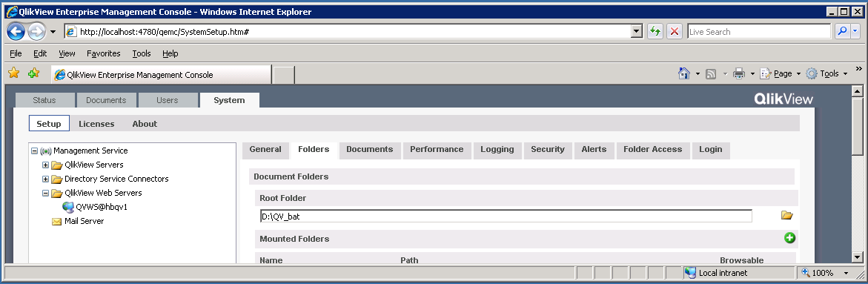
Task: Click the red Stop loading icon
Action: [675, 32]
